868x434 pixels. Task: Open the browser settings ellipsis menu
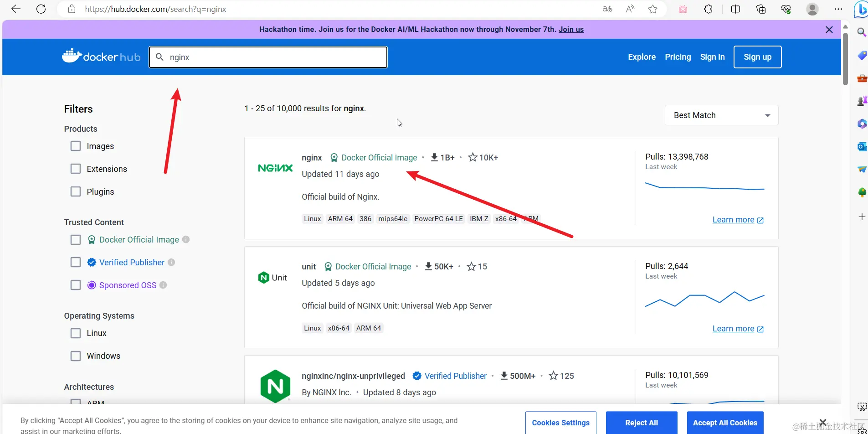pyautogui.click(x=838, y=9)
